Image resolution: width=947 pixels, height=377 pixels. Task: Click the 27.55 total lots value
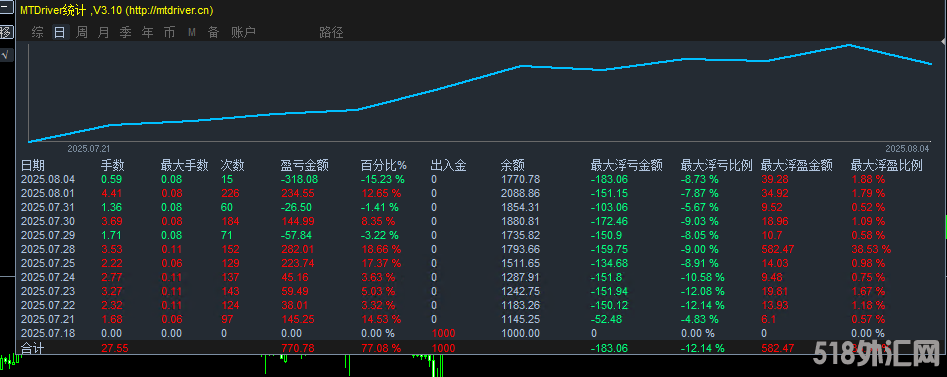[114, 348]
